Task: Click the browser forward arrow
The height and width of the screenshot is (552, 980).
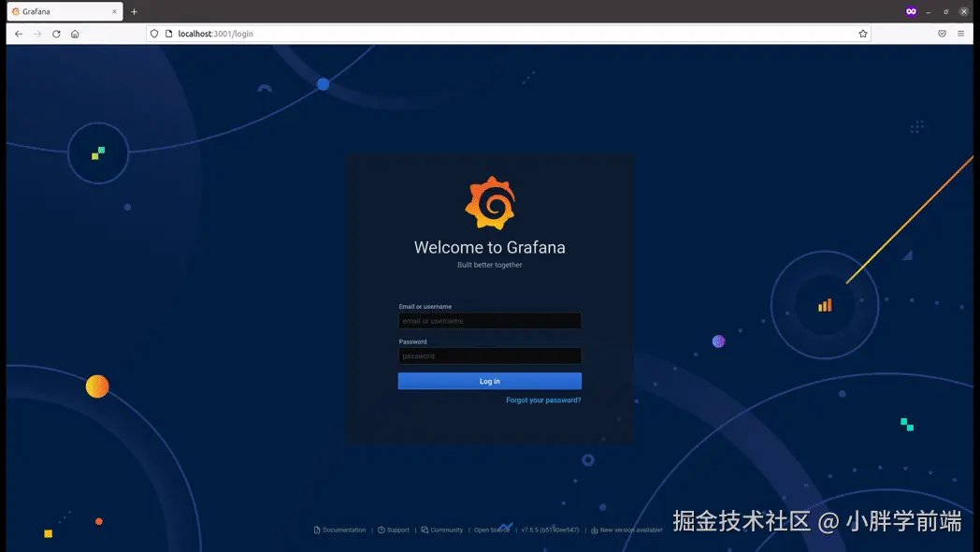Action: coord(37,34)
